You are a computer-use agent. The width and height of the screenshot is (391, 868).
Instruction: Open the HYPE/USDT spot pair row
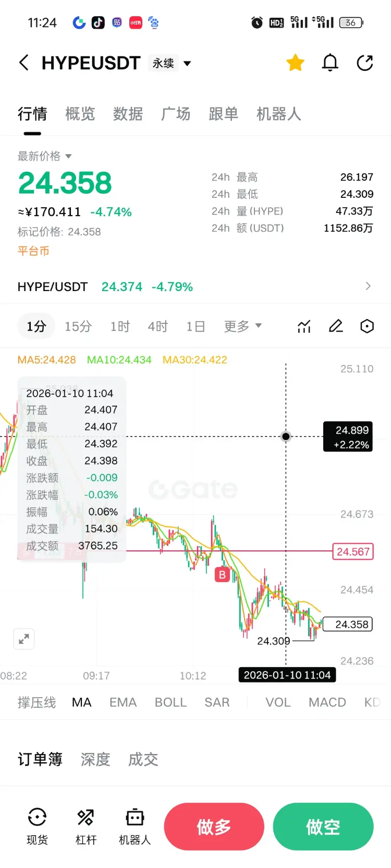[x=195, y=286]
